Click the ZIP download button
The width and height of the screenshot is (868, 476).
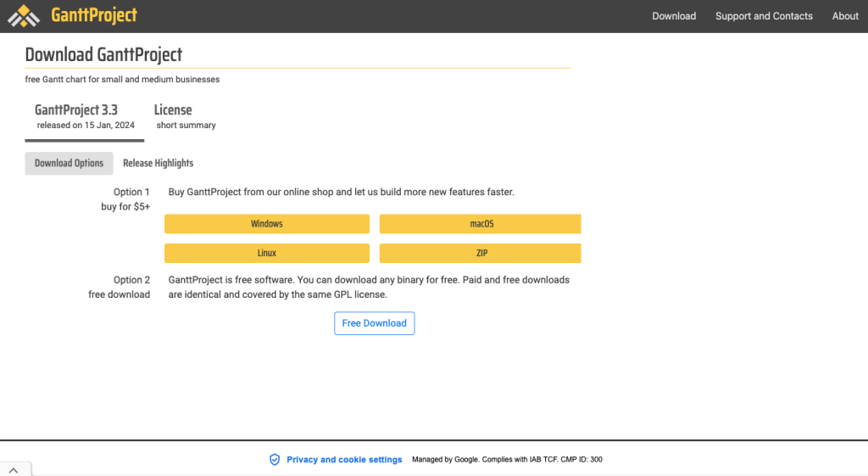pos(481,253)
